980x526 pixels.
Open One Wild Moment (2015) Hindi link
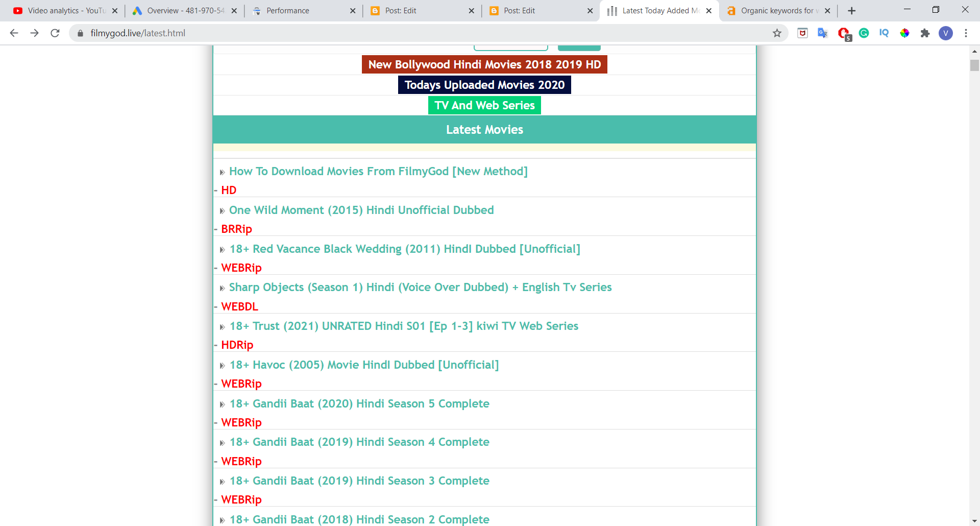(x=361, y=210)
